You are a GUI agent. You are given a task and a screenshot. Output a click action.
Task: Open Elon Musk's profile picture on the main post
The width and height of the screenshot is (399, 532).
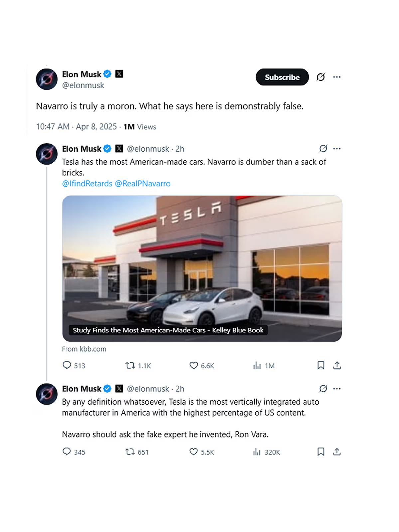47,79
